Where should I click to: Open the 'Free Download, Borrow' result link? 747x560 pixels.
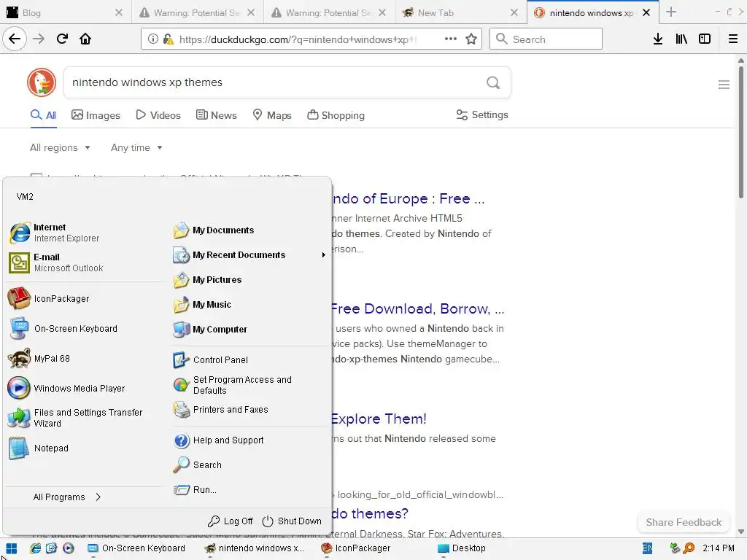click(417, 309)
